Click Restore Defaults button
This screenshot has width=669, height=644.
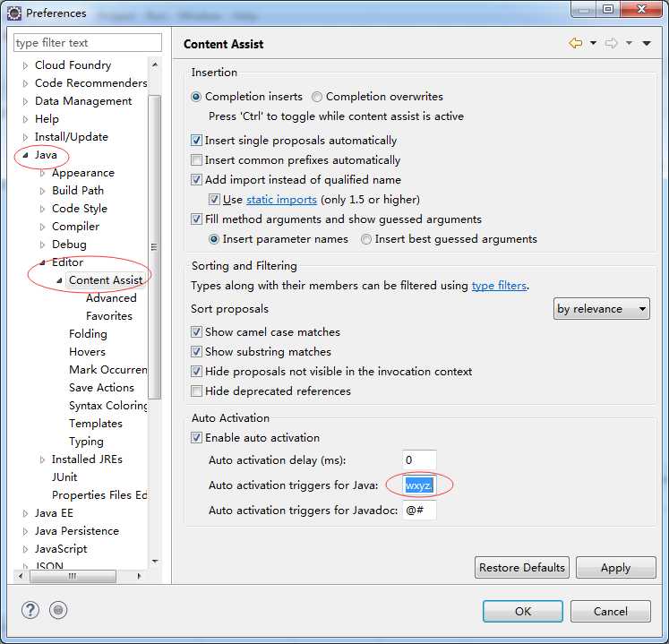pyautogui.click(x=522, y=567)
